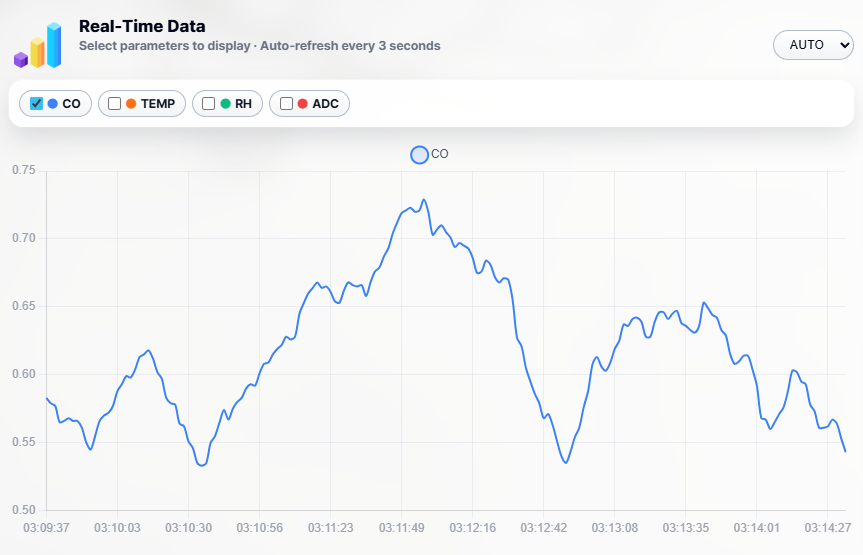
Task: Enable the TEMP checkbox
Action: (115, 104)
